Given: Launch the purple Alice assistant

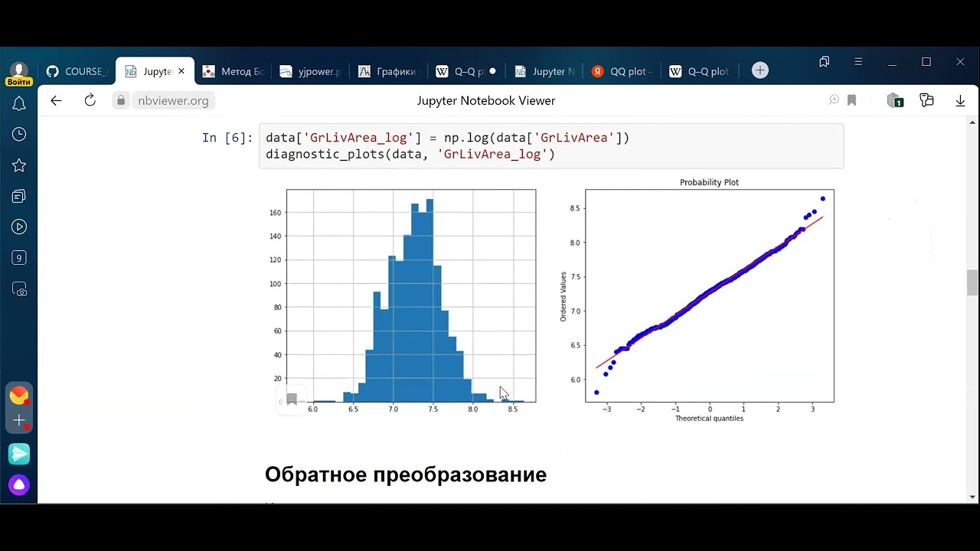Looking at the screenshot, I should coord(19,484).
